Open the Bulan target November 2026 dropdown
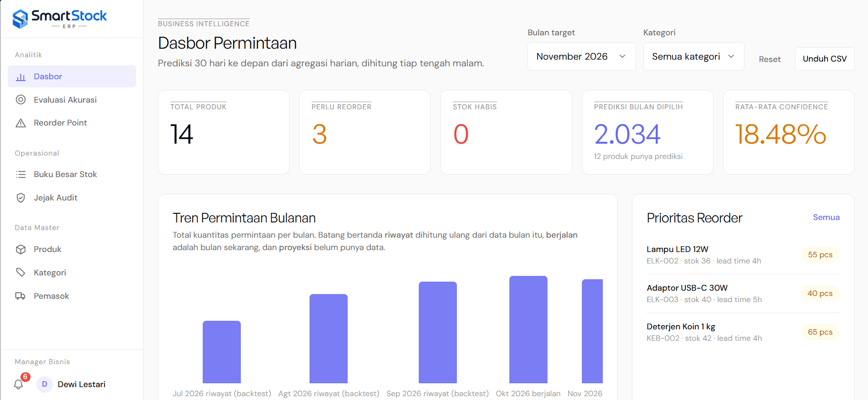The image size is (868, 400). point(581,57)
